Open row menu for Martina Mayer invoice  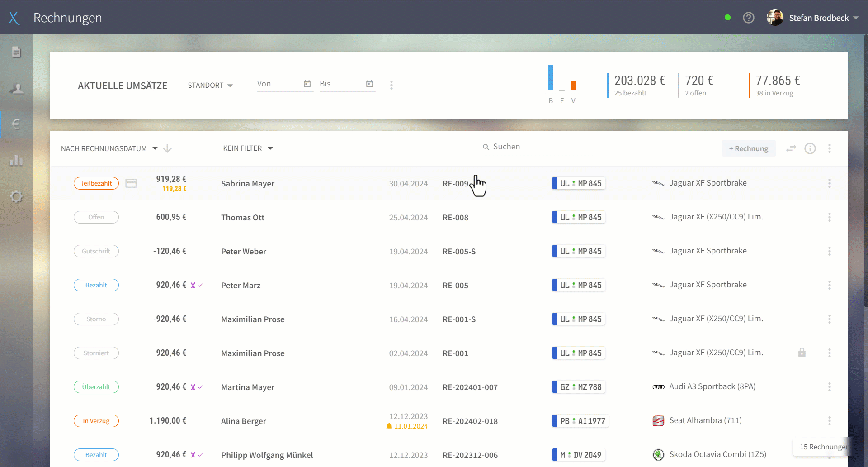pos(830,387)
